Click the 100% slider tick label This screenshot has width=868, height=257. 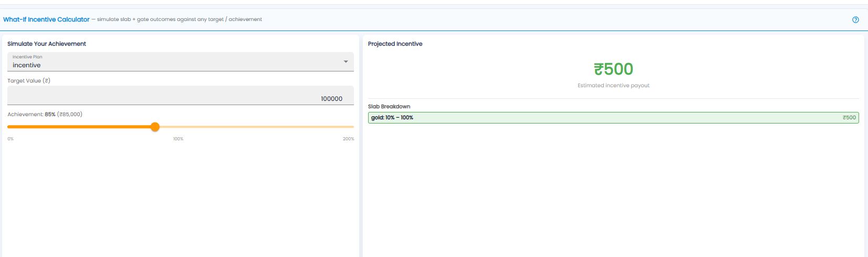coord(178,139)
